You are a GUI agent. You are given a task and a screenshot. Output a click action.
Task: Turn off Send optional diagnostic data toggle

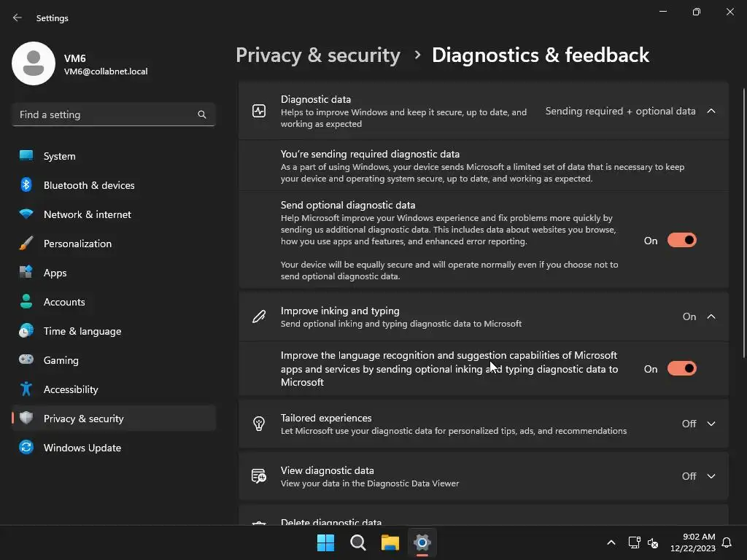[x=682, y=240]
